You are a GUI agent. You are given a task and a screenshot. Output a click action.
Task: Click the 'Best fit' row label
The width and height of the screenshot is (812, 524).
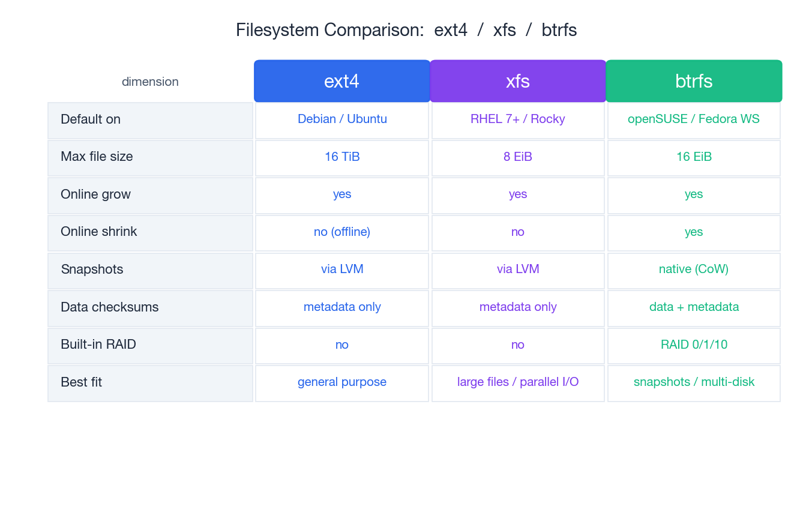(x=81, y=382)
